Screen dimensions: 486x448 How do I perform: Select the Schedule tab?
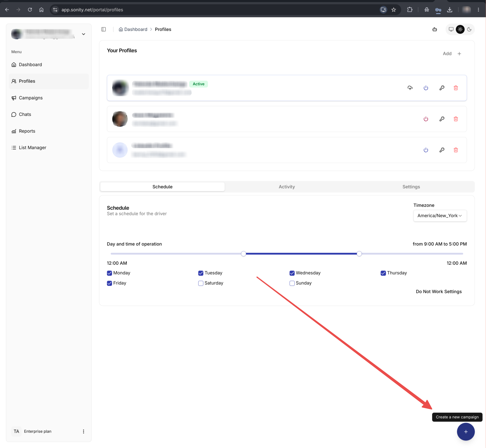point(162,187)
